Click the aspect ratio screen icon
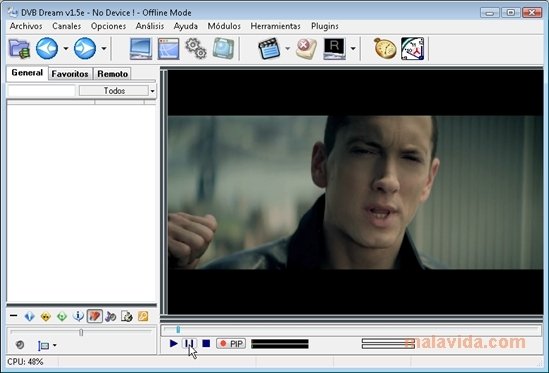Image resolution: width=549 pixels, height=373 pixels. [x=43, y=346]
